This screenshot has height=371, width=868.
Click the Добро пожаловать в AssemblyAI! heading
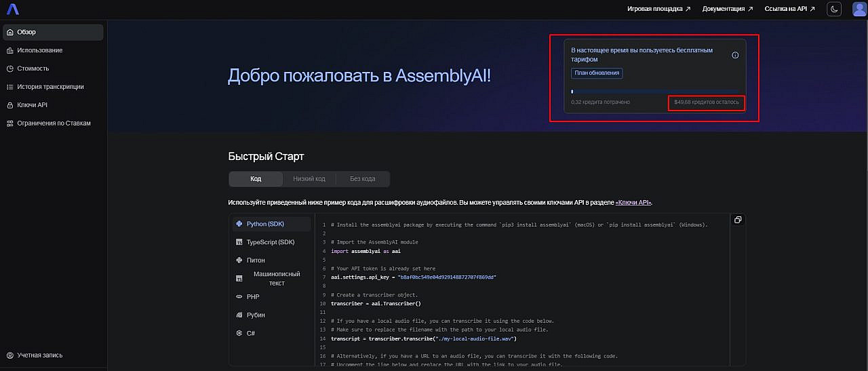[359, 75]
